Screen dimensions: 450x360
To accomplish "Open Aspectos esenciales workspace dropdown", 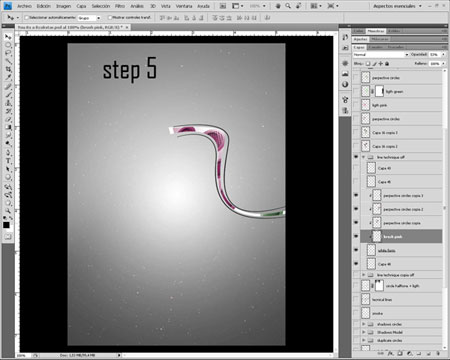I will coord(397,6).
